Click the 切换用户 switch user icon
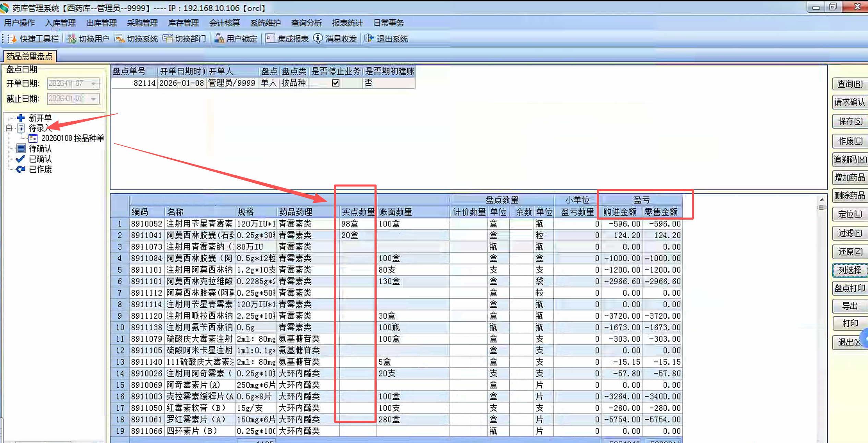 72,39
